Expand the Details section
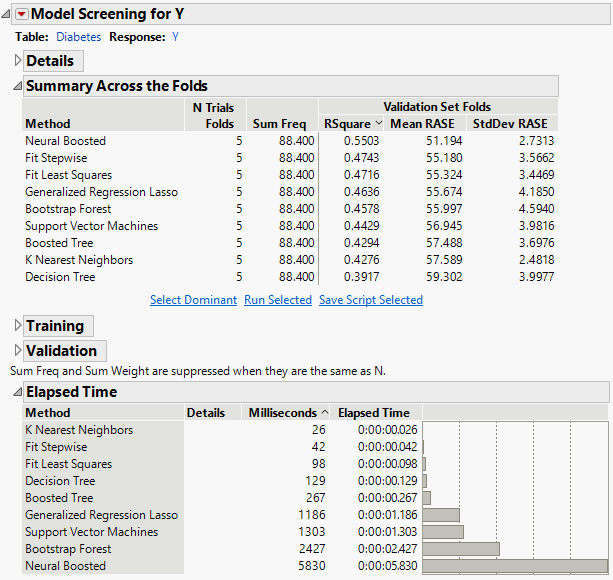613x580 pixels. (x=17, y=61)
